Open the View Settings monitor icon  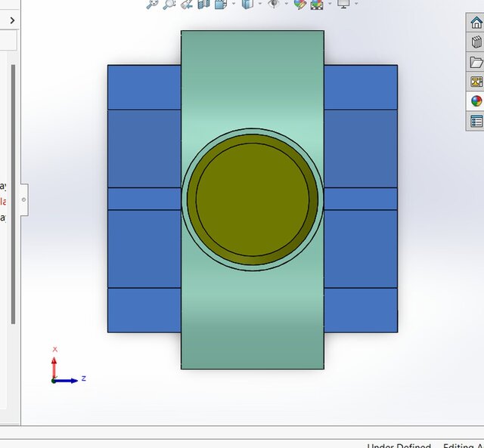pyautogui.click(x=343, y=4)
